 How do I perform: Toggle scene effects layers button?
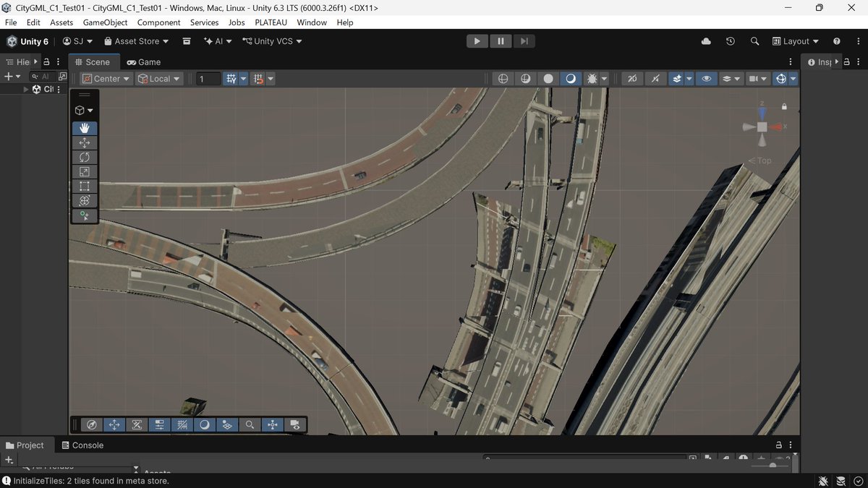(677, 79)
